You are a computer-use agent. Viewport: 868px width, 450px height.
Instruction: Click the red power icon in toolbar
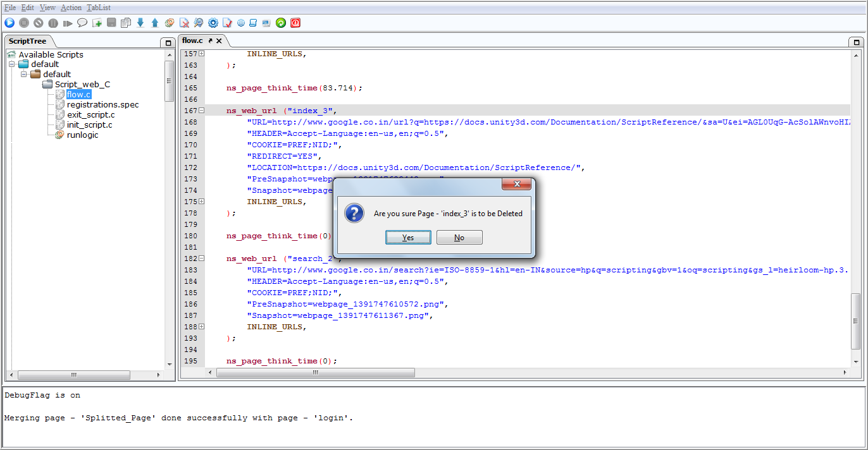click(295, 23)
